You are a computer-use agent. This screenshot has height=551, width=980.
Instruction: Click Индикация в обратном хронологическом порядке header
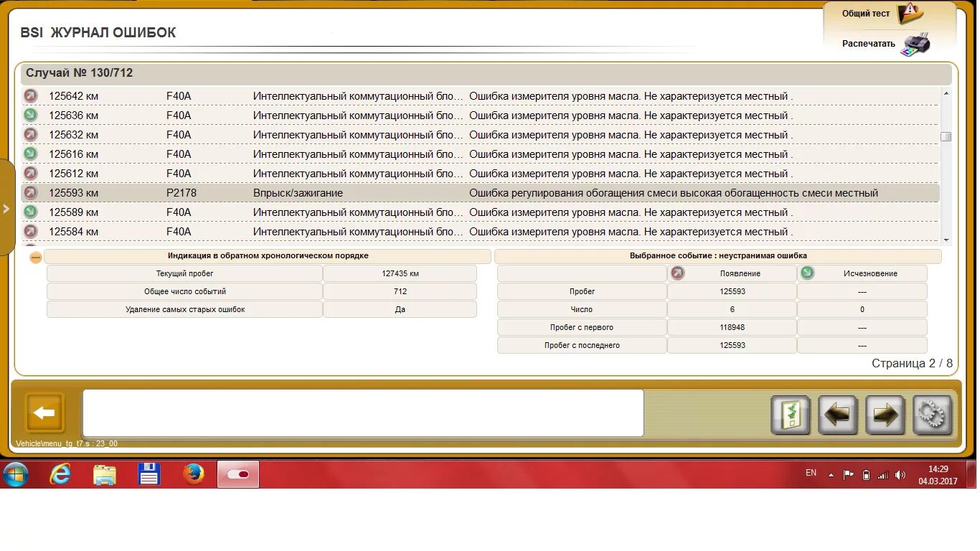(268, 255)
